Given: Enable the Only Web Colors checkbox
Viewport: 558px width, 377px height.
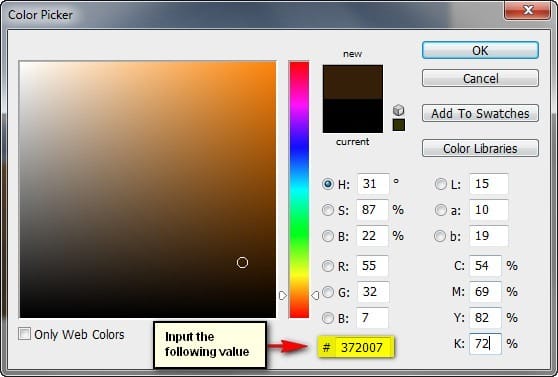Looking at the screenshot, I should click(25, 334).
